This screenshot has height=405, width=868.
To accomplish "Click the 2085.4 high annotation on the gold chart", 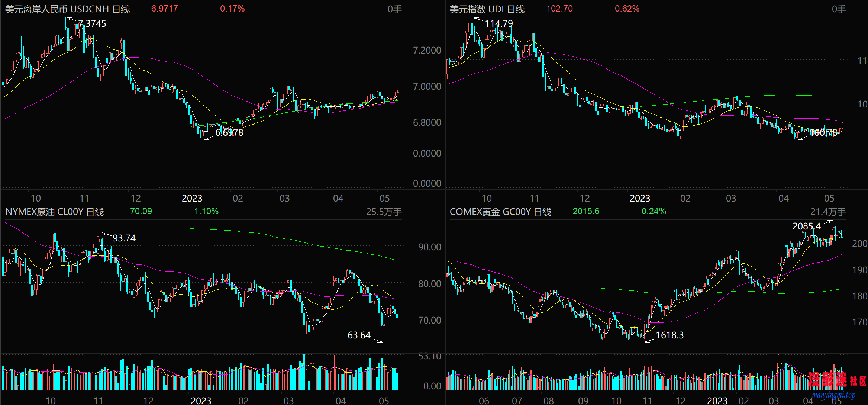I will 807,226.
